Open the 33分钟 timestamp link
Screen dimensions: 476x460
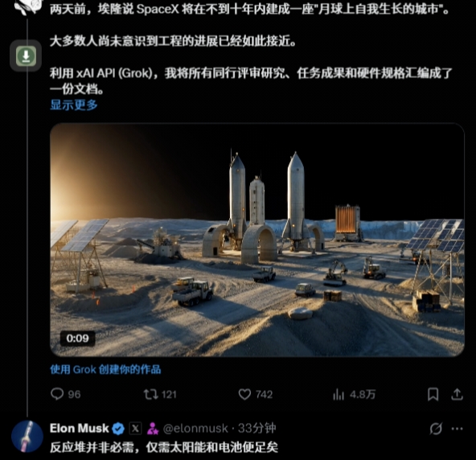coord(256,428)
